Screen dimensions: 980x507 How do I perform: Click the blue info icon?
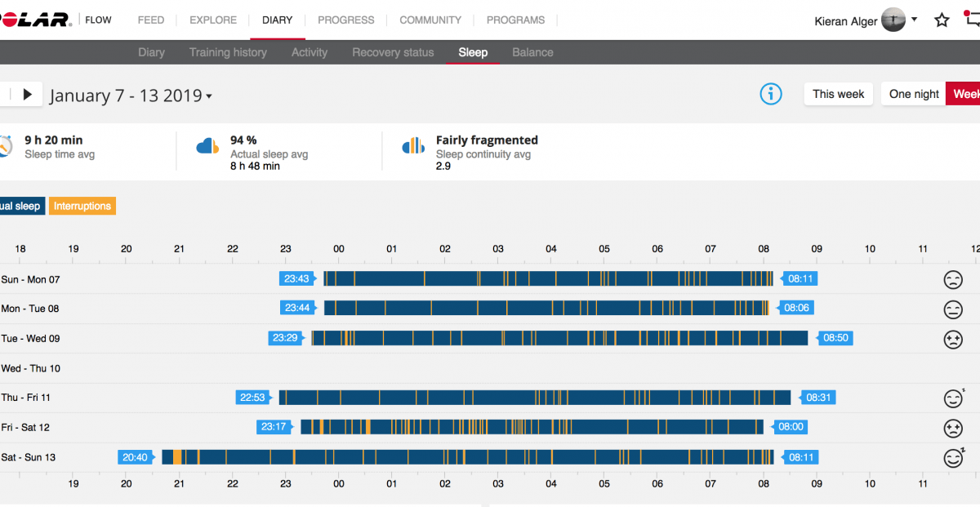[x=770, y=94]
